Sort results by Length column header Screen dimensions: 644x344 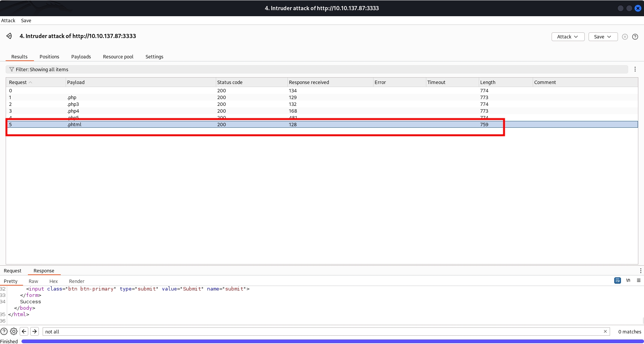[487, 83]
